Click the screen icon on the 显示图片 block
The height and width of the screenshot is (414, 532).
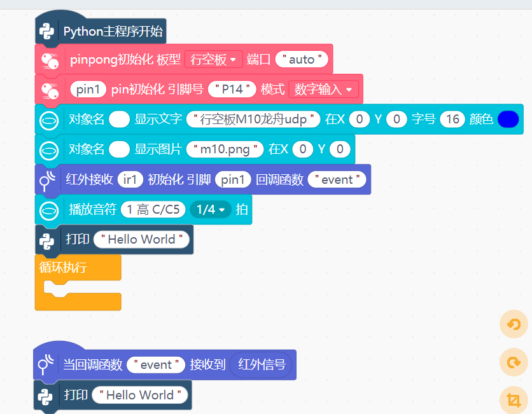pyautogui.click(x=49, y=151)
